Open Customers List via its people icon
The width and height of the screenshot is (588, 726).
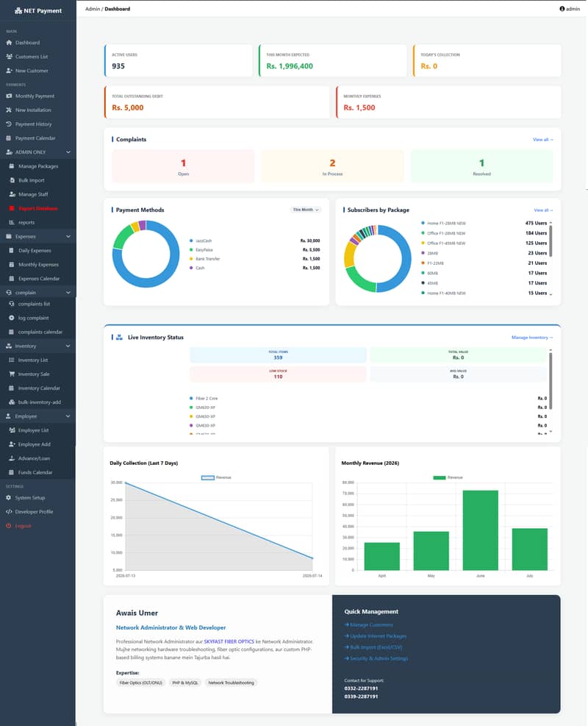coord(10,57)
